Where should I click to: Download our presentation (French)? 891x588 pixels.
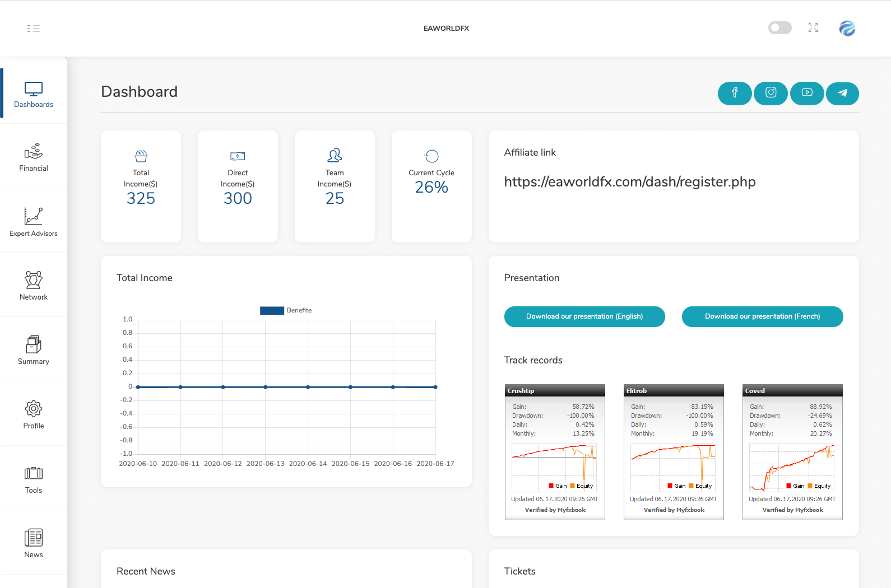point(762,316)
